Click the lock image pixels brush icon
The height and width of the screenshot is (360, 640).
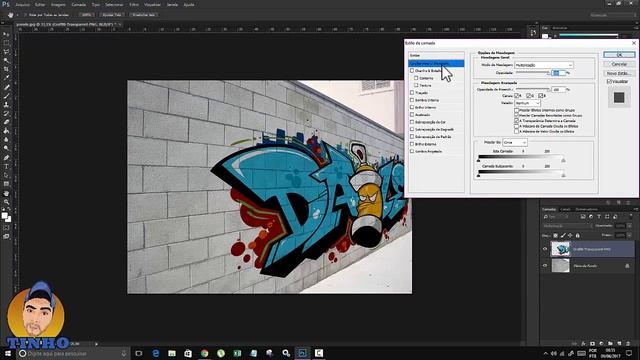[x=563, y=236]
